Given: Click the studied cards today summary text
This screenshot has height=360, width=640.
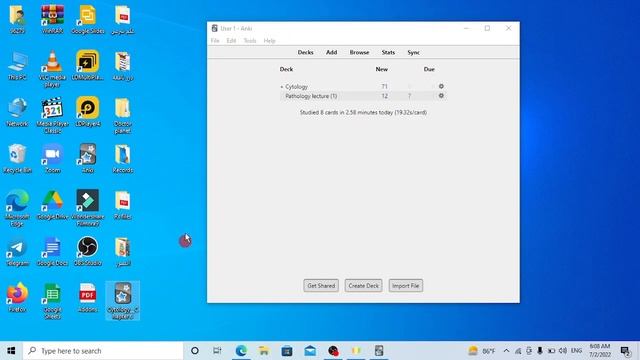Looking at the screenshot, I should coord(363,112).
